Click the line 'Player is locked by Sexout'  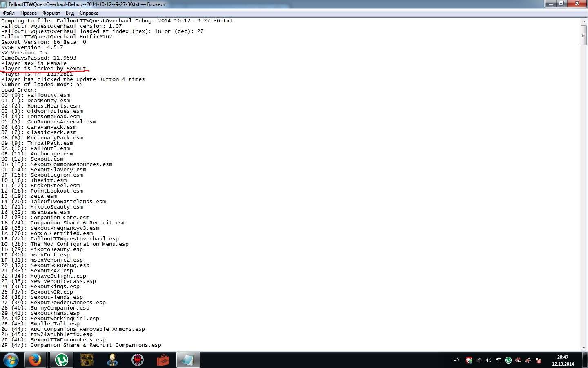coord(44,69)
